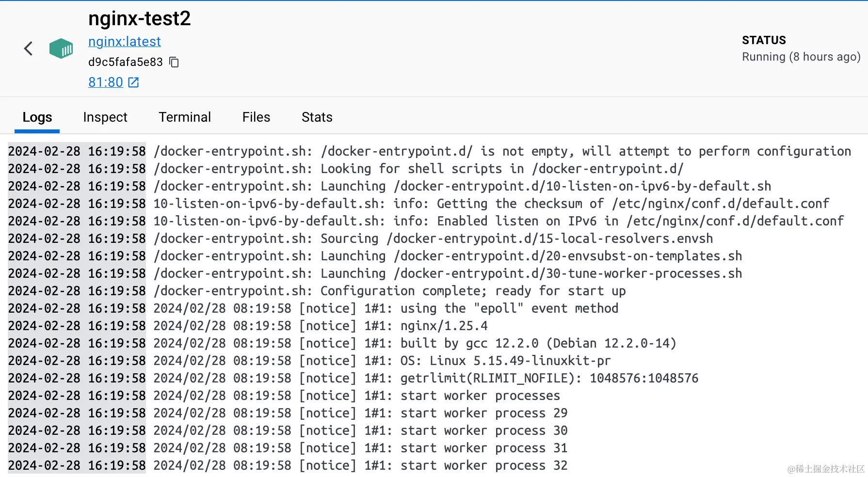Click the nginx-test2 container title

pos(140,18)
